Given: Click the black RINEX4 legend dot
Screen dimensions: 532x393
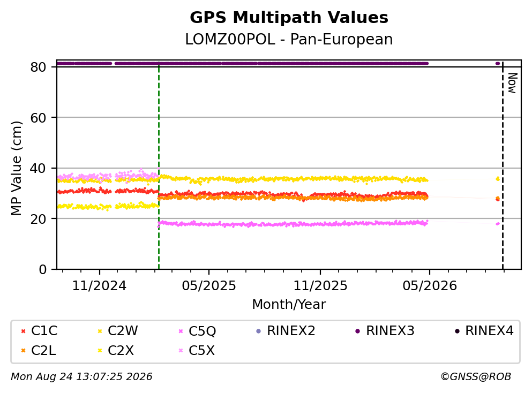Looking at the screenshot, I should tap(457, 331).
